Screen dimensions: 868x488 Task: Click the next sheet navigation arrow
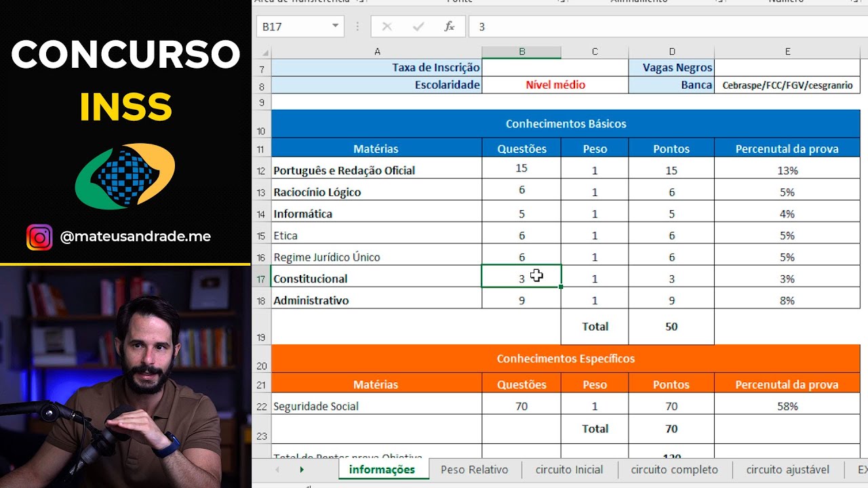pyautogui.click(x=302, y=469)
